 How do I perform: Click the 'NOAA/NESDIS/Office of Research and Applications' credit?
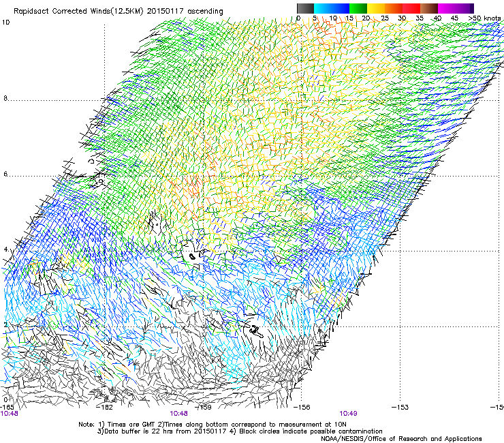(401, 439)
